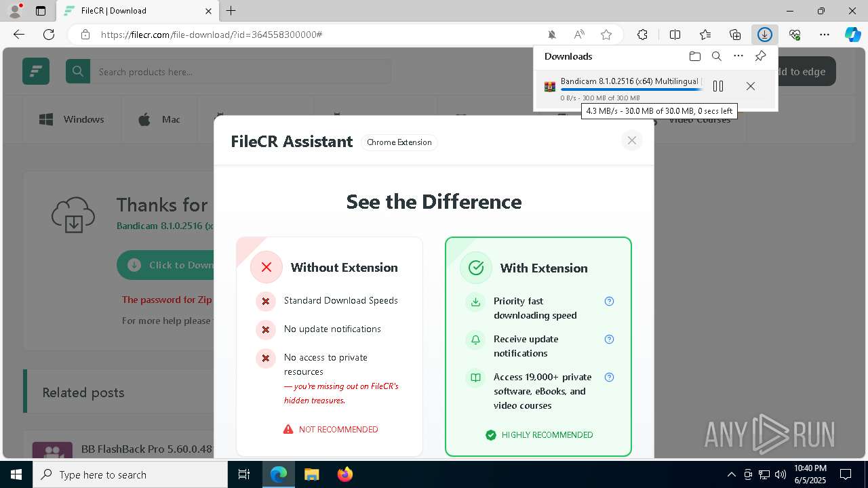Click the address bar URL
This screenshot has width=868, height=488.
[212, 35]
